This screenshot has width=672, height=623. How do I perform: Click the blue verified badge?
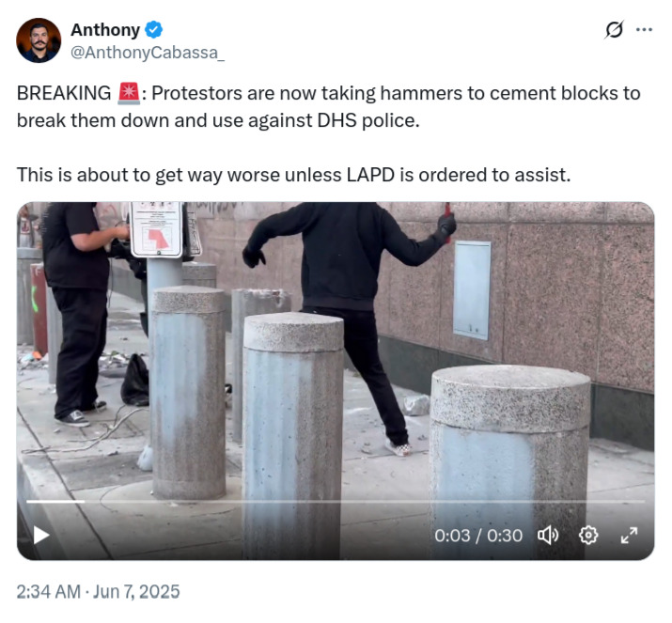click(x=153, y=29)
